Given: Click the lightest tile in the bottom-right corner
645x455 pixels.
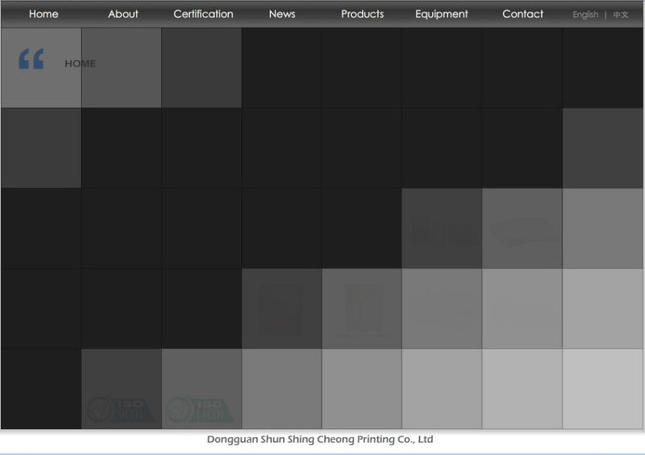Looking at the screenshot, I should tap(602, 388).
